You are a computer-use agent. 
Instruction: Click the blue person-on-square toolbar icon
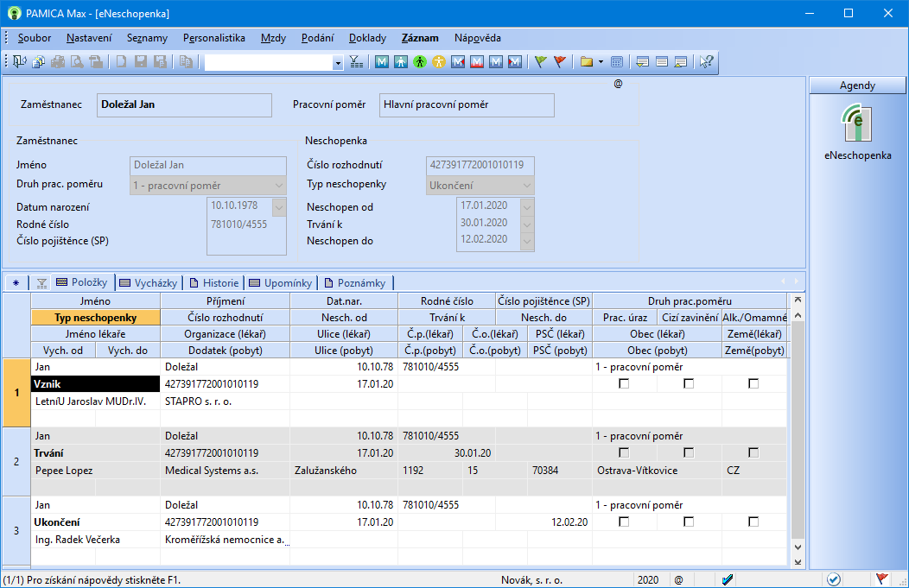point(401,61)
